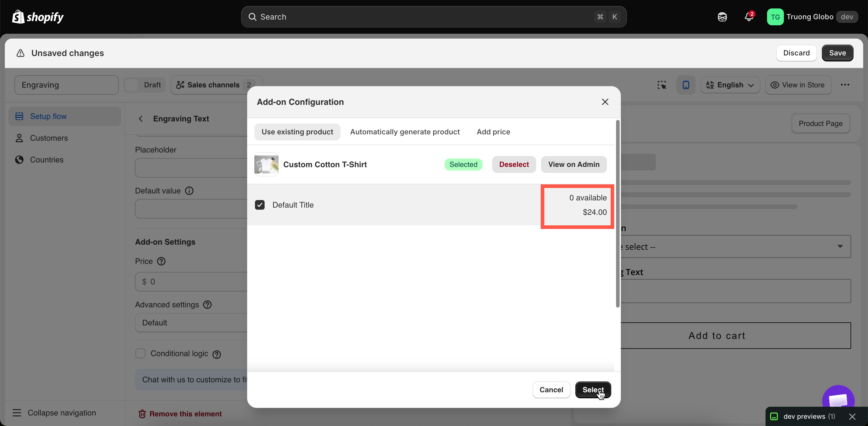Click Cancel in the dialog
Screen dimensions: 868x426
[x=551, y=390]
